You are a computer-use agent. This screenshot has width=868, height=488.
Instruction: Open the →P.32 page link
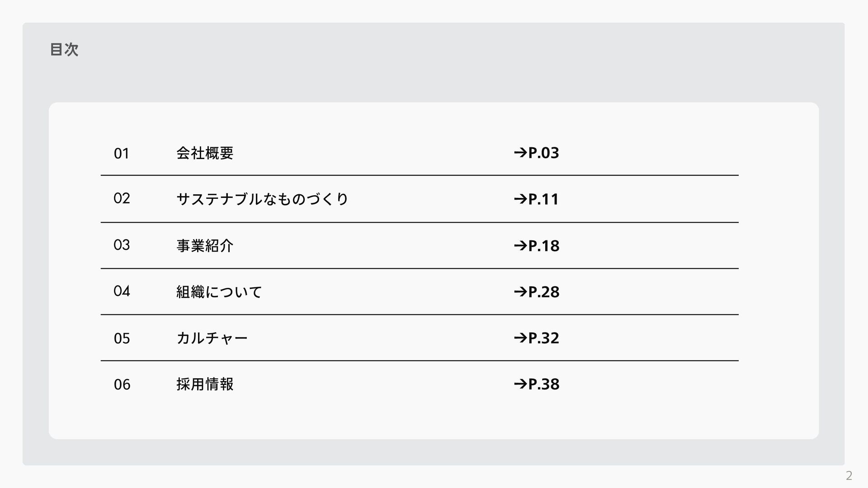tap(537, 338)
